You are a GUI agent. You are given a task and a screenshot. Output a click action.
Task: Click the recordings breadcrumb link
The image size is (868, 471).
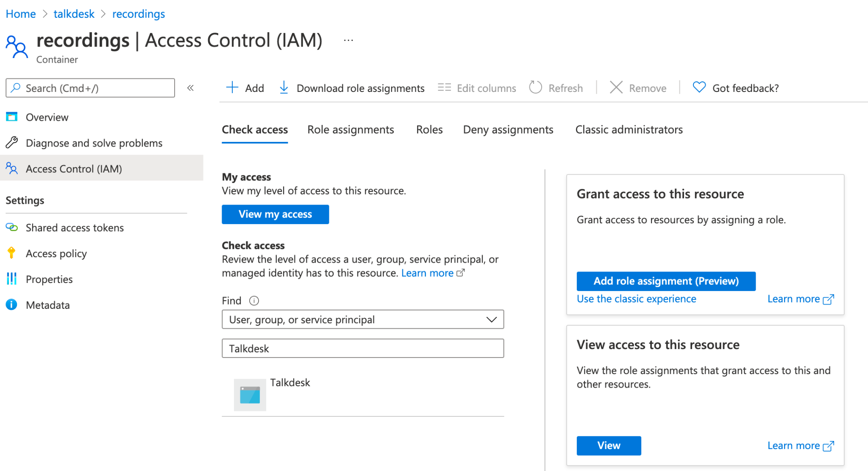coord(139,14)
